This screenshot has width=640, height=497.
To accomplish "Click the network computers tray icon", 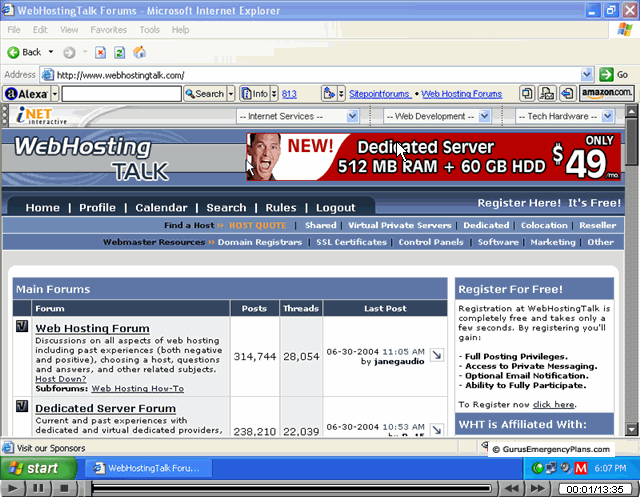I will (551, 468).
